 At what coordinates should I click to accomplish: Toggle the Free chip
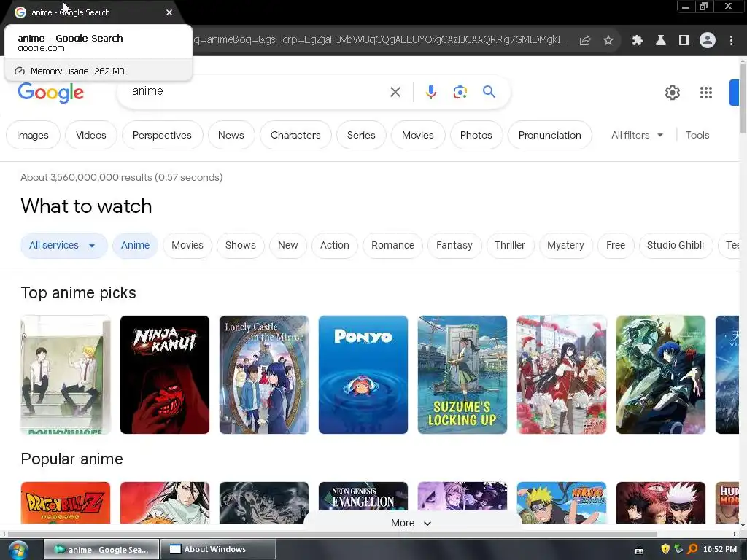click(x=616, y=246)
